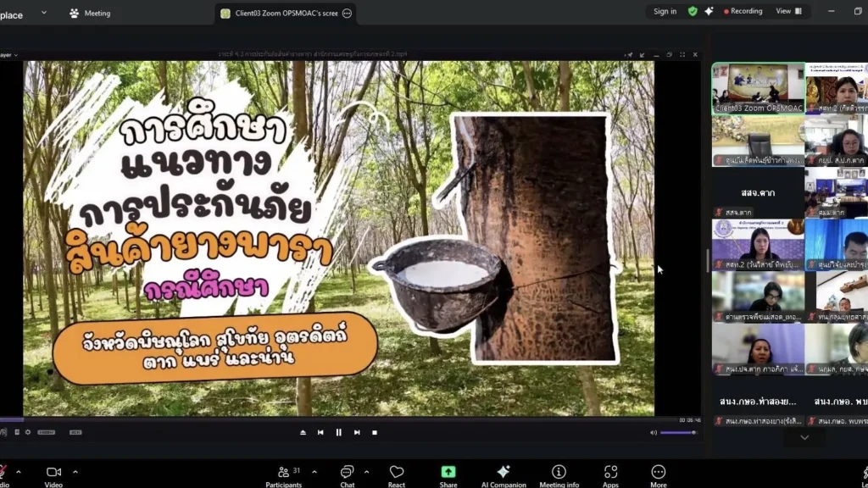The height and width of the screenshot is (488, 868).
Task: Click the Sign in button
Action: [665, 11]
